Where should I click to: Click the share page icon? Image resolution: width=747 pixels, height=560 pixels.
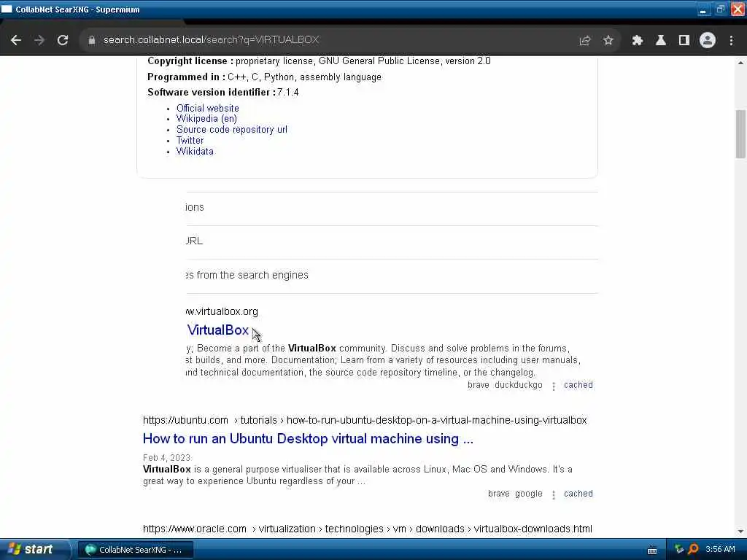click(584, 41)
